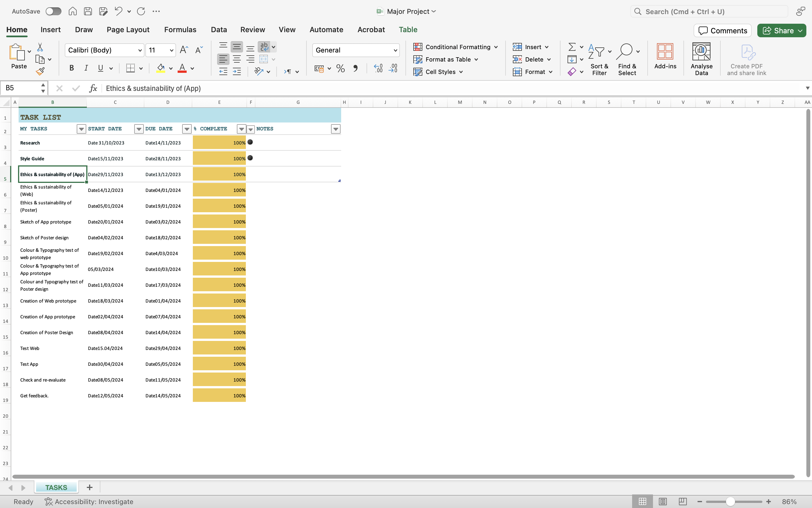
Task: Click the Increase Decimal icon
Action: click(x=378, y=69)
